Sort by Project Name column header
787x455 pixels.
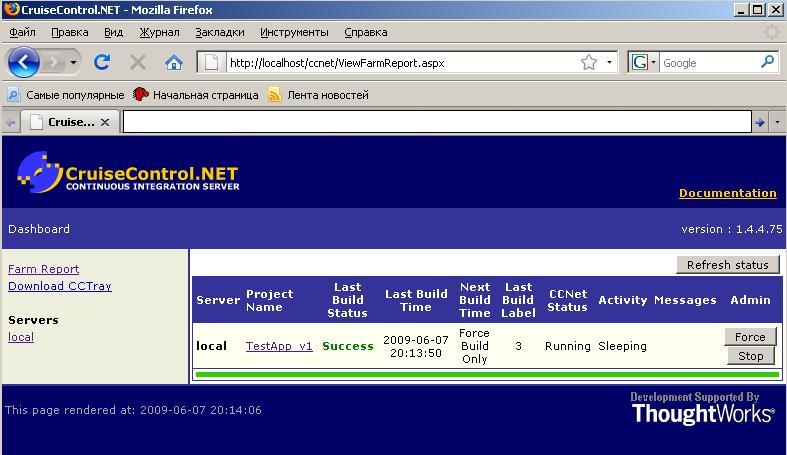coord(270,300)
